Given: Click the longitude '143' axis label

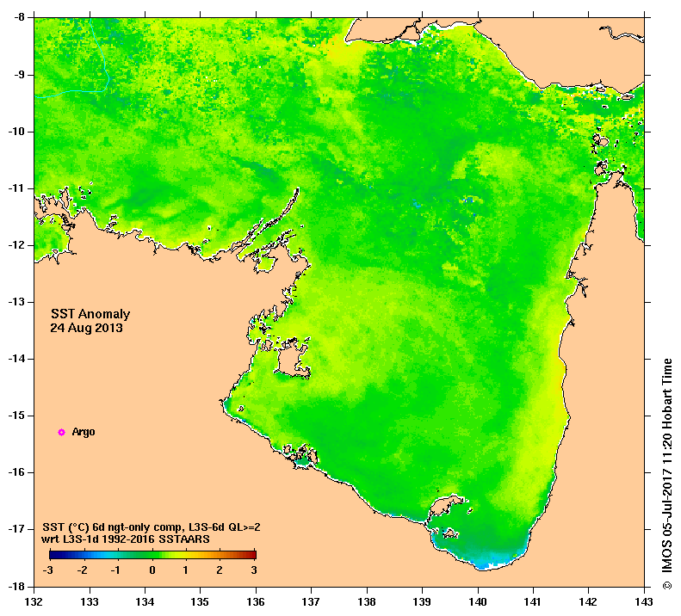Looking at the screenshot, I should tap(644, 601).
